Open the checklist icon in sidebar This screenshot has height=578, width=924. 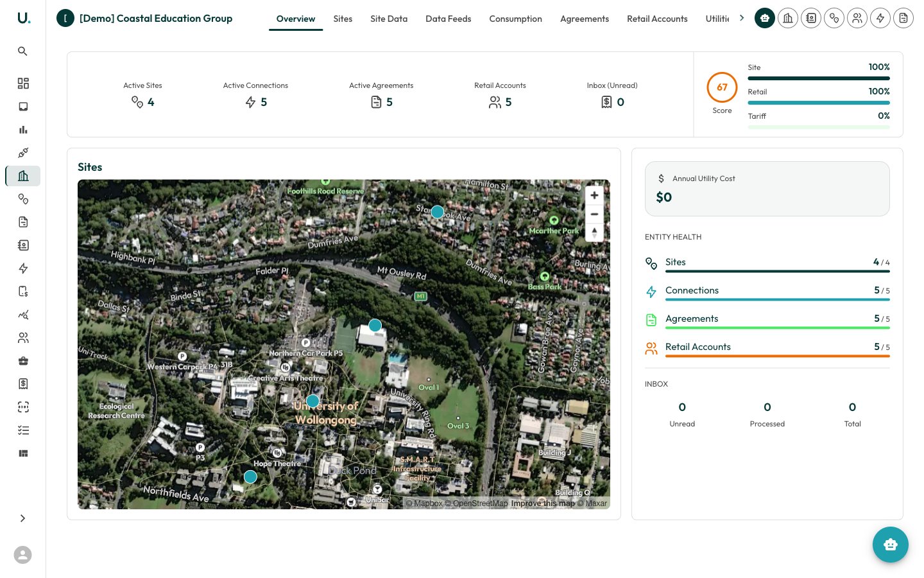tap(23, 430)
